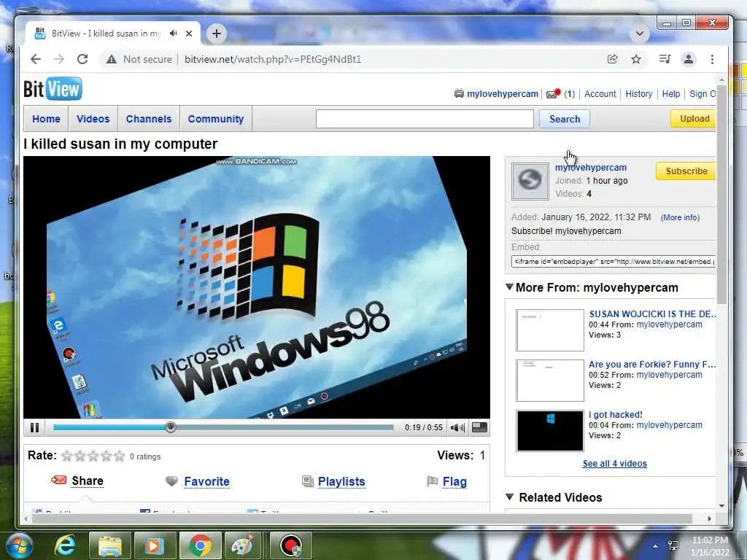The width and height of the screenshot is (747, 560).
Task: Mute the video player volume
Action: coord(457,427)
